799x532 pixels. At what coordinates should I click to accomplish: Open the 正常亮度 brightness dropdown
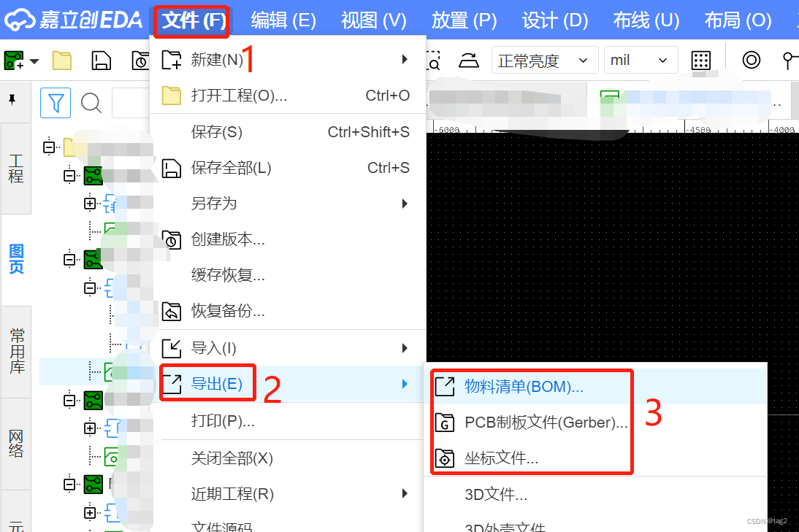click(544, 61)
